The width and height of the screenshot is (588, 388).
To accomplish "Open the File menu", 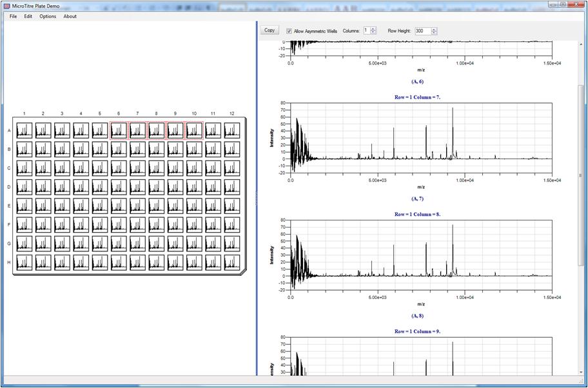I will [13, 16].
